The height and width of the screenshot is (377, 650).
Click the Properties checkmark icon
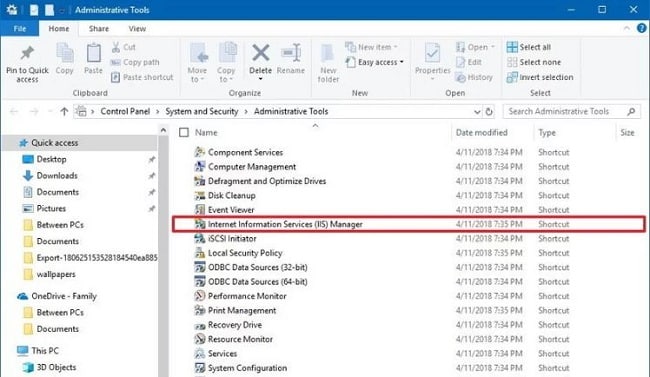pos(432,54)
